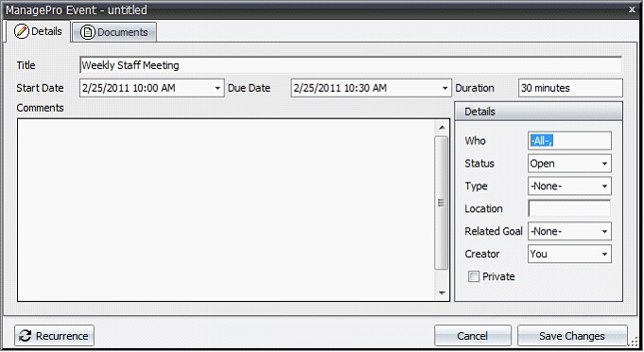Screen dimensions: 644x352
Task: Click the Who field showing -All-
Action: coord(569,141)
